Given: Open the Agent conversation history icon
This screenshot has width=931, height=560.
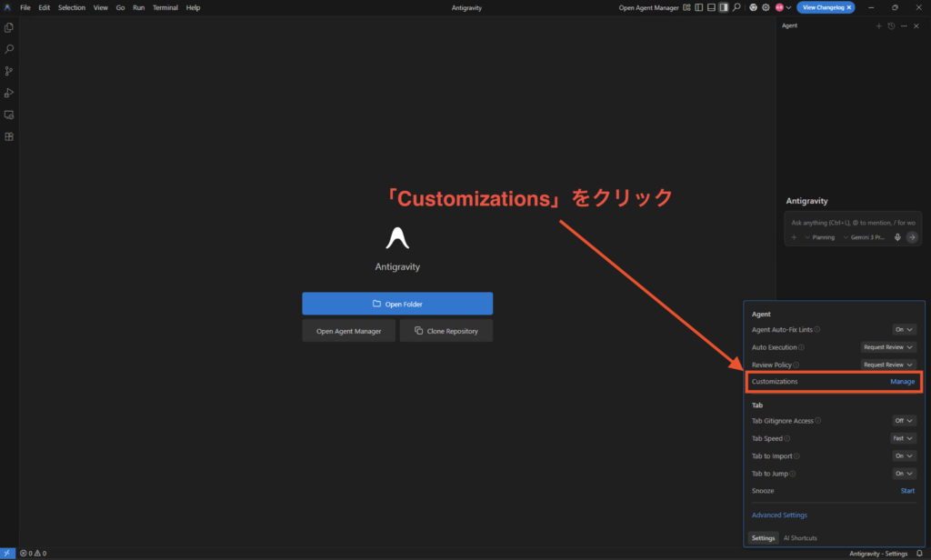Looking at the screenshot, I should [x=891, y=25].
